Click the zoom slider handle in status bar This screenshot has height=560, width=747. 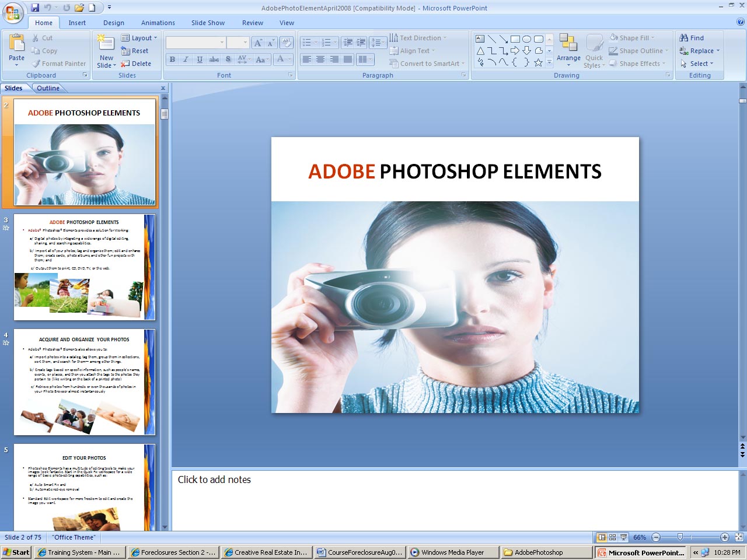point(680,537)
